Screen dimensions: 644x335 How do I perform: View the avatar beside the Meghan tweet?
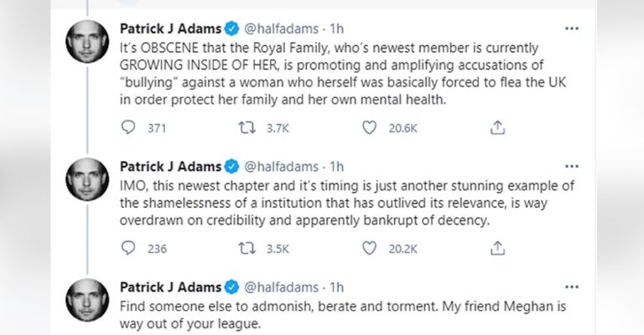pos(86,300)
